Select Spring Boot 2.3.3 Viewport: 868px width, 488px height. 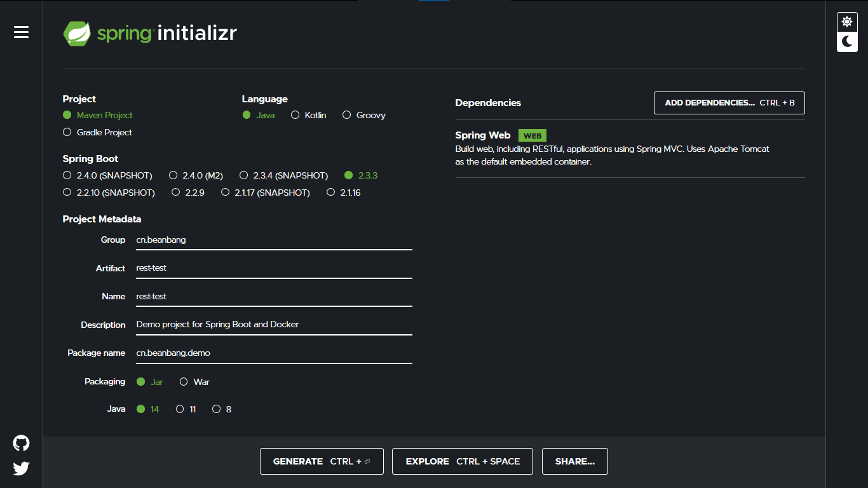point(361,175)
